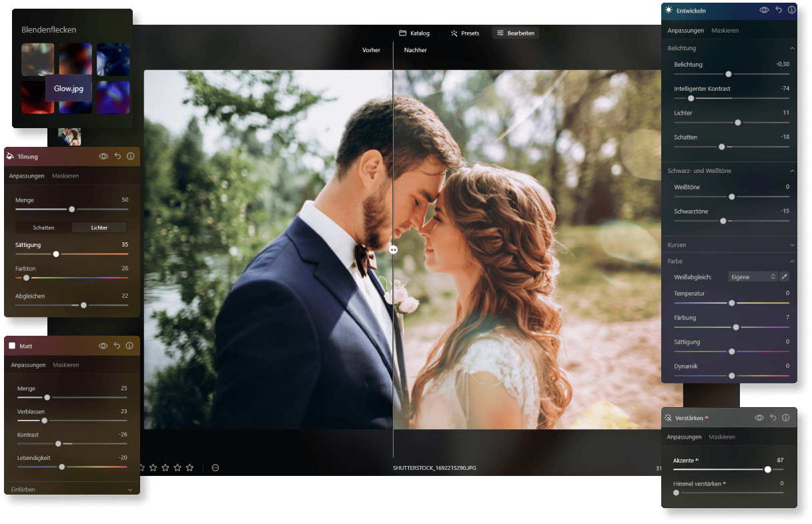This screenshot has height=524, width=812.
Task: Hide the Verstärken AI adjustments
Action: click(x=759, y=417)
